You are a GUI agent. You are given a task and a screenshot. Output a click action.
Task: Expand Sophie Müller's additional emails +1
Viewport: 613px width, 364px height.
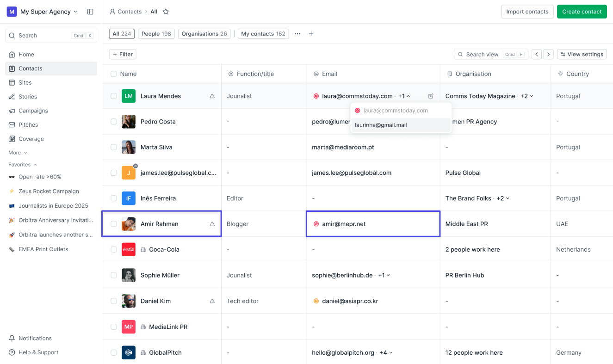point(384,275)
